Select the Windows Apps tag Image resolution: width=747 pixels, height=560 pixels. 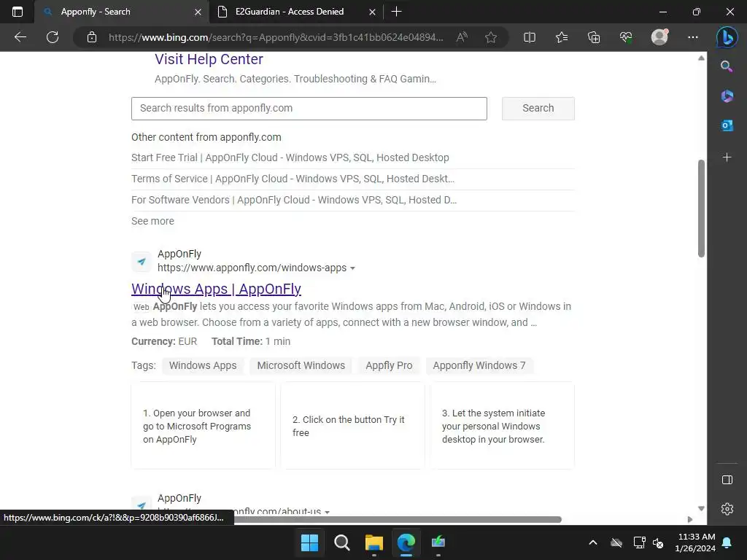pos(203,365)
